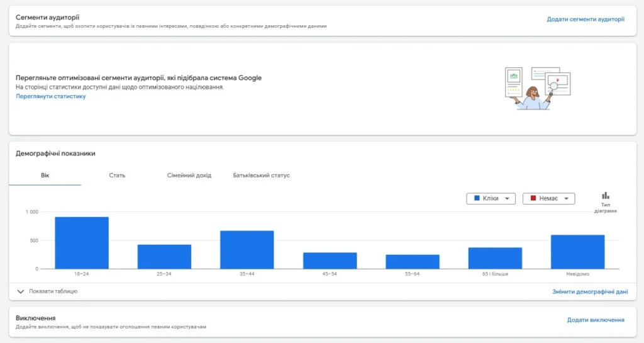Click the 18–24 age bar
Viewport: 644px width, 343px height.
coord(82,243)
